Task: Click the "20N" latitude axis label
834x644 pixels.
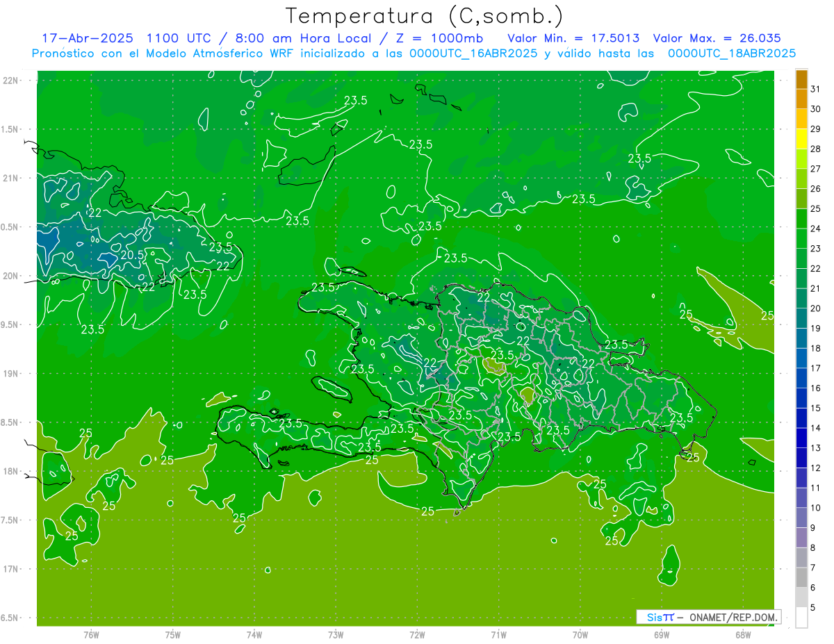Action: pos(10,276)
